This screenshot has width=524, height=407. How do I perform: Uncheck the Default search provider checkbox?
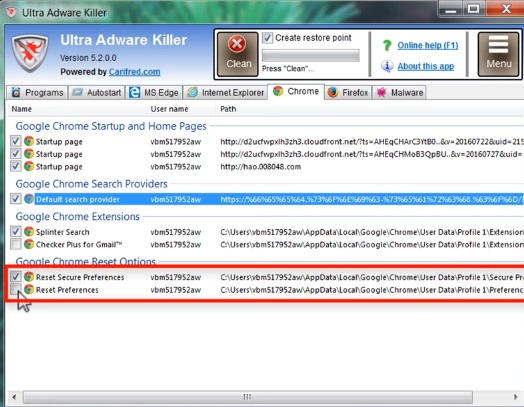pyautogui.click(x=16, y=199)
